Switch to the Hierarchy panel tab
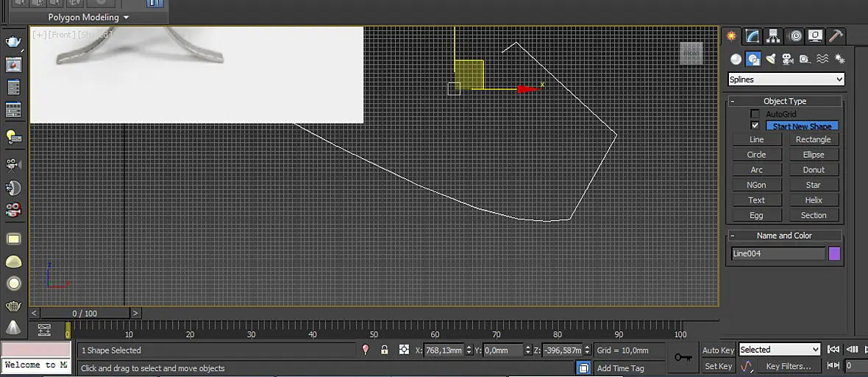The image size is (868, 377). point(773,36)
